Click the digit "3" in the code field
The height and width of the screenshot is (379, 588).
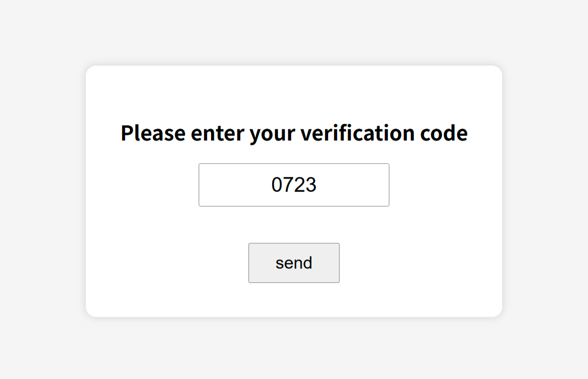311,185
